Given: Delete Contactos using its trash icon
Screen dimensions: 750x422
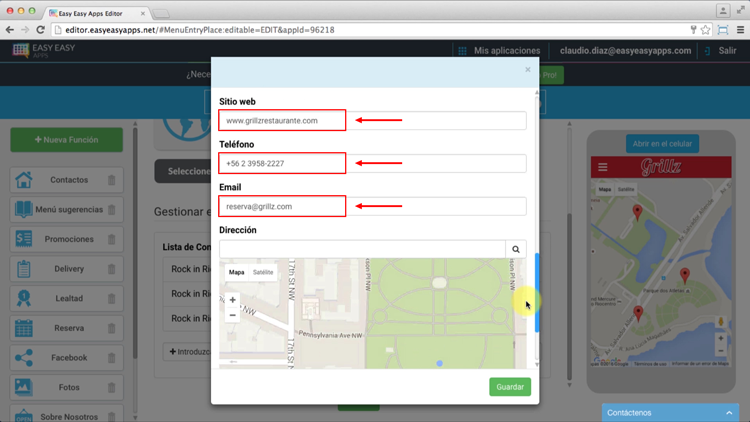Looking at the screenshot, I should (x=111, y=180).
